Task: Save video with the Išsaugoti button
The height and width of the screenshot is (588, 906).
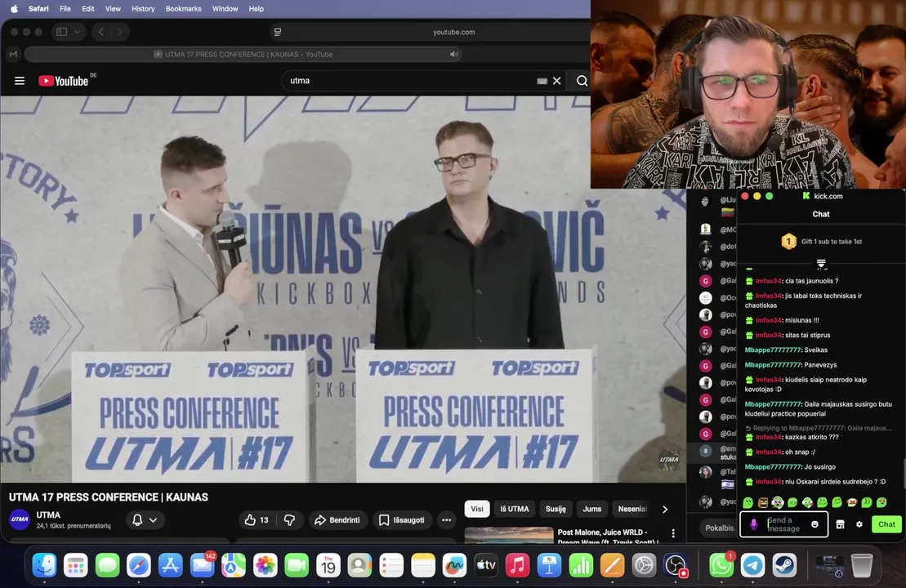Action: 402,520
